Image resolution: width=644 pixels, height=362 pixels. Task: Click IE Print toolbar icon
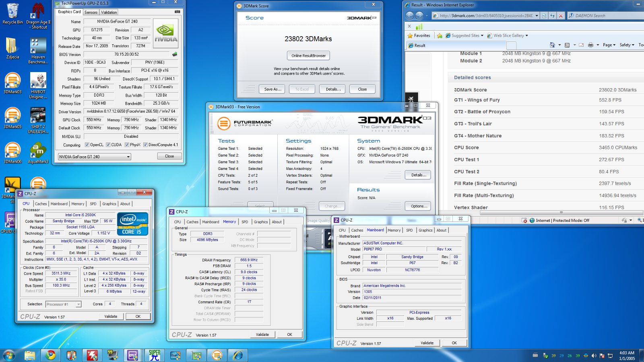[590, 45]
